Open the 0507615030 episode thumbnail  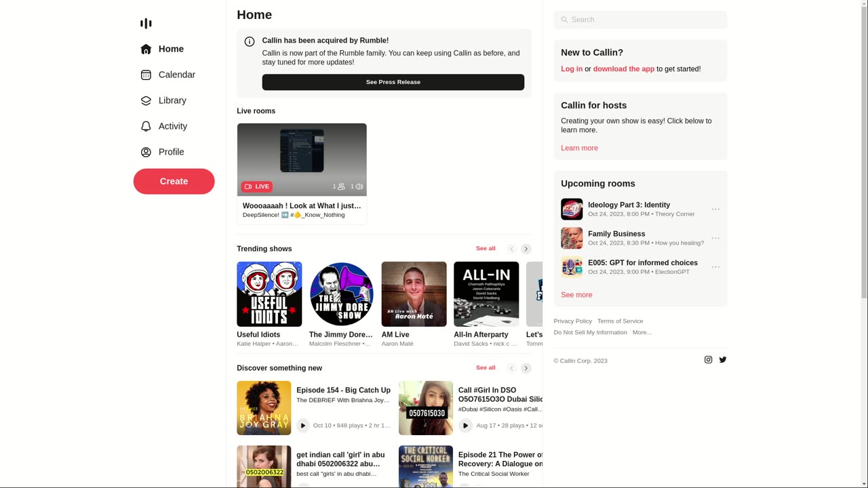tap(426, 408)
